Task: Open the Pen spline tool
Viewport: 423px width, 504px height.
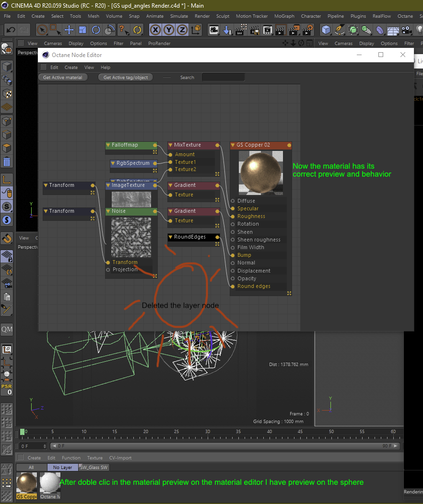Action: pos(340,30)
